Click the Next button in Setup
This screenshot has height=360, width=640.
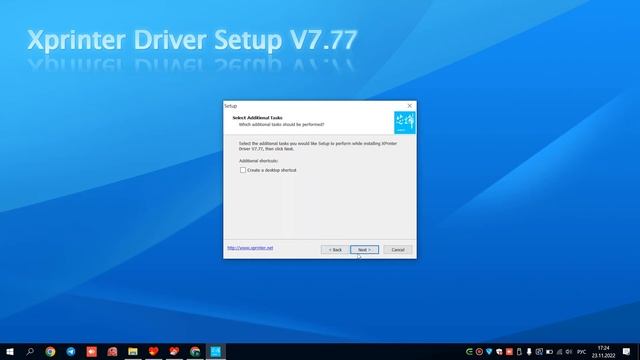pos(364,249)
